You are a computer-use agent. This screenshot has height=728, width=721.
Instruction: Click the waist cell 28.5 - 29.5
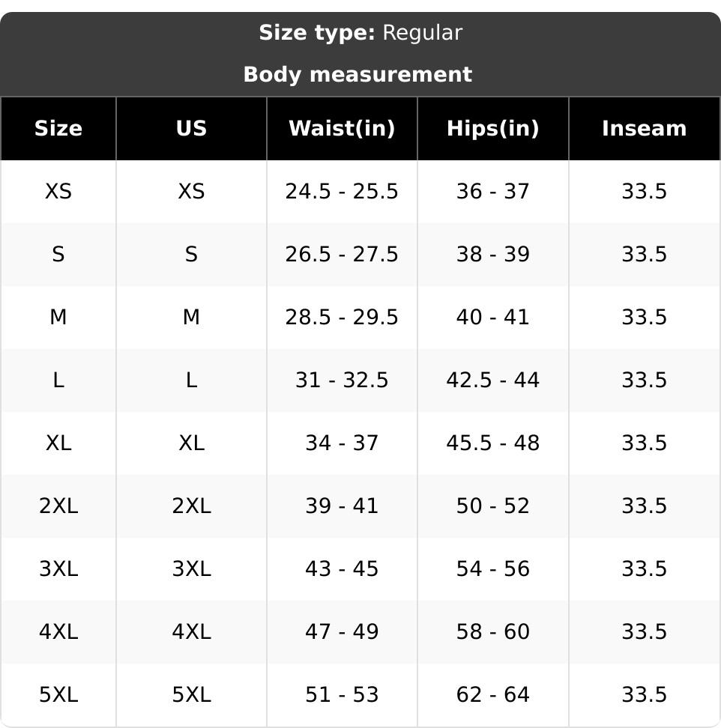click(x=342, y=318)
